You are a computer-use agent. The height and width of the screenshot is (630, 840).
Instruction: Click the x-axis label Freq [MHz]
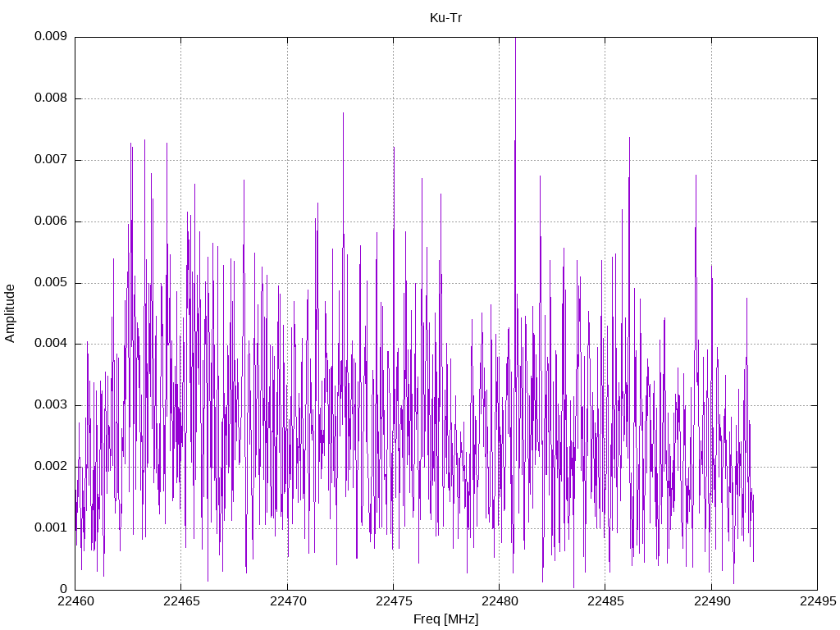tap(445, 619)
